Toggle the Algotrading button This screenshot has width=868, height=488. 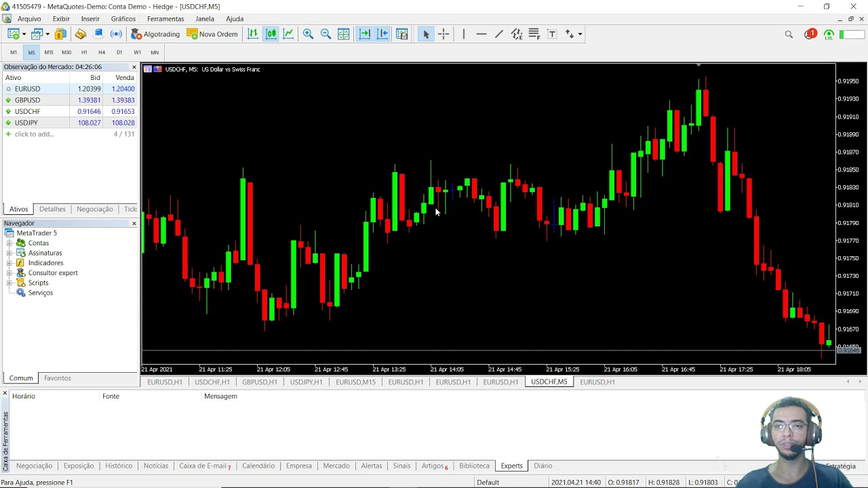(155, 34)
